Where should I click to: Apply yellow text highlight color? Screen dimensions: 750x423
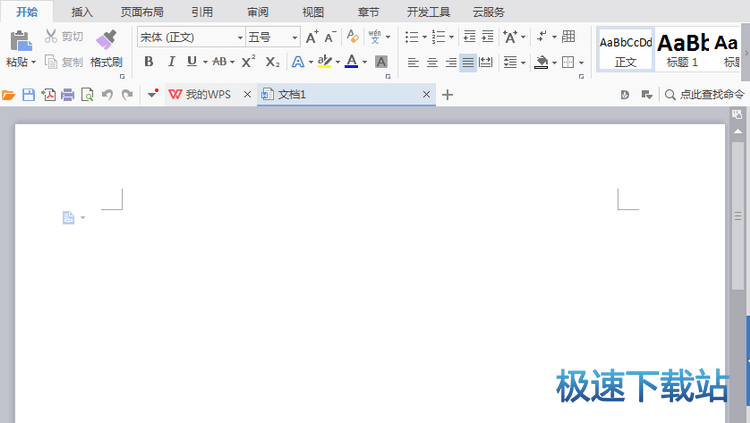coord(325,62)
